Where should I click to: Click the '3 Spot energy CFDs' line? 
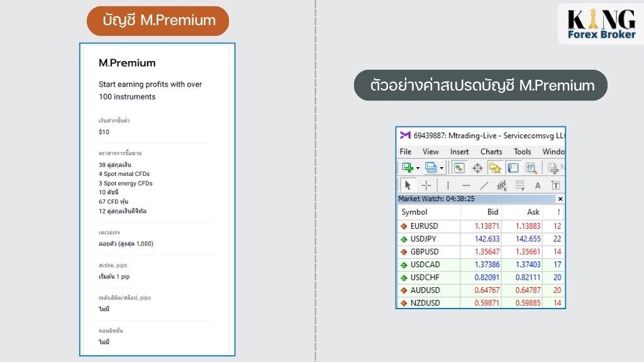pyautogui.click(x=125, y=184)
